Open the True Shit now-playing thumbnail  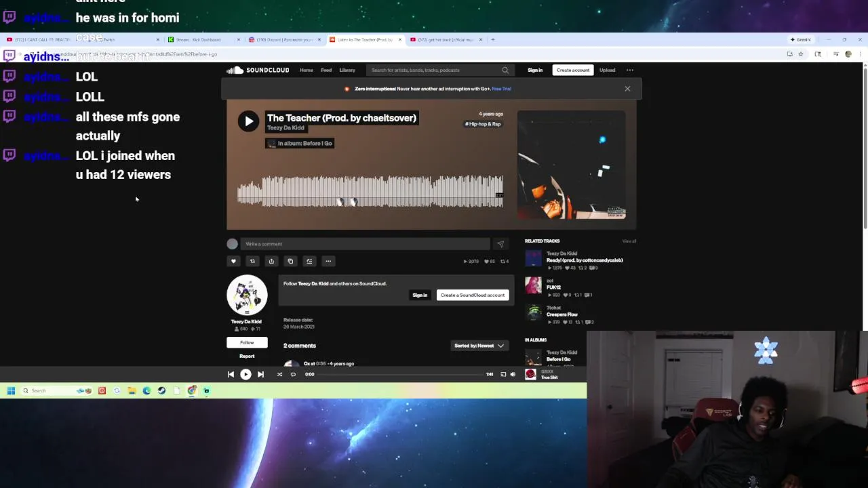(x=530, y=374)
